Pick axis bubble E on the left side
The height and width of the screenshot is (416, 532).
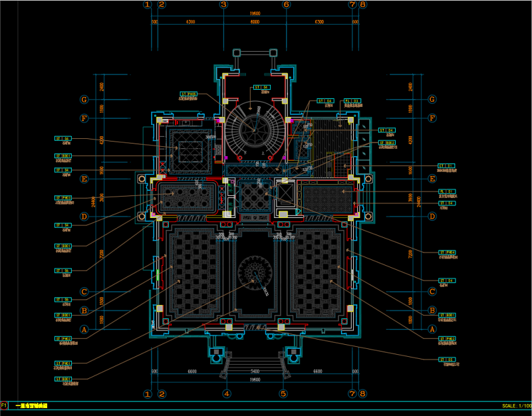(84, 179)
